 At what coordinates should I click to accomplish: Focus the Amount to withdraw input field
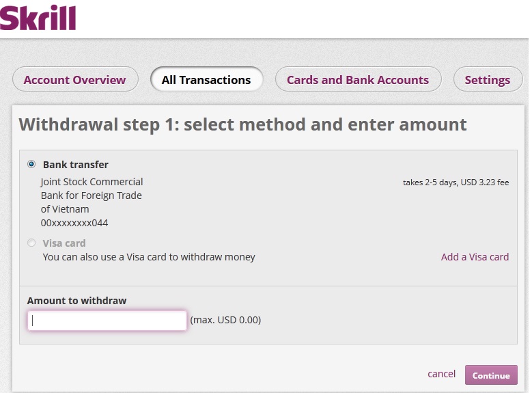[x=107, y=321]
